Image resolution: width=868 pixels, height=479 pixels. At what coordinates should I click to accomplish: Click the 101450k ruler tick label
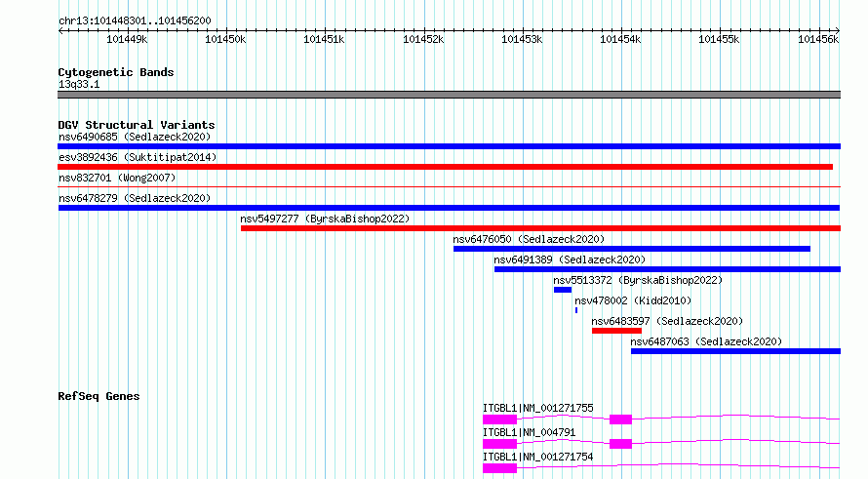[x=225, y=39]
